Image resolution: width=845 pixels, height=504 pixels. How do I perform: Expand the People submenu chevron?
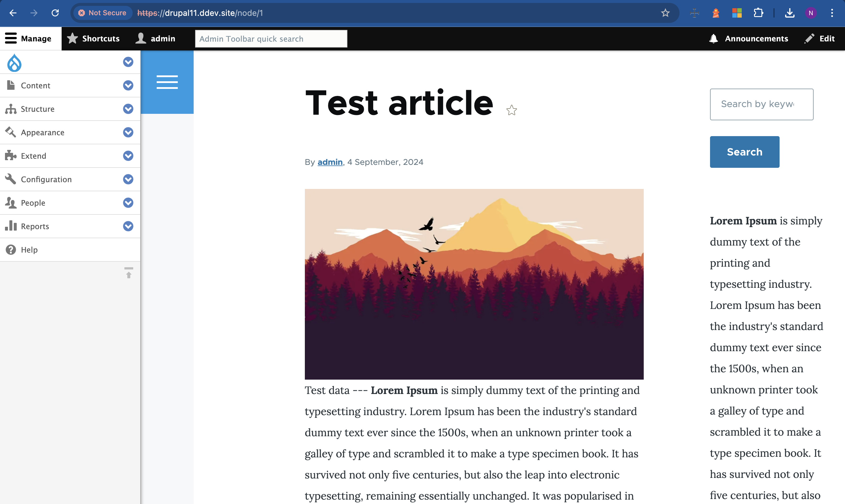(x=128, y=202)
